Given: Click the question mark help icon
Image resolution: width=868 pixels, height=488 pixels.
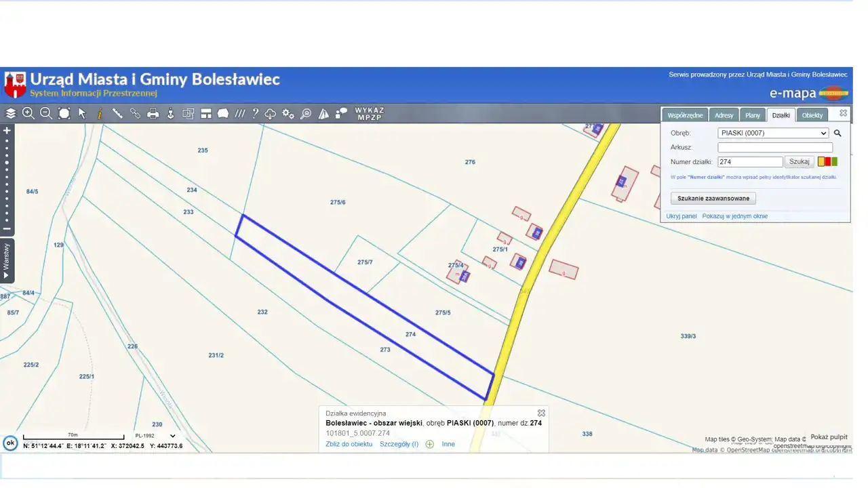Looking at the screenshot, I should pyautogui.click(x=255, y=113).
